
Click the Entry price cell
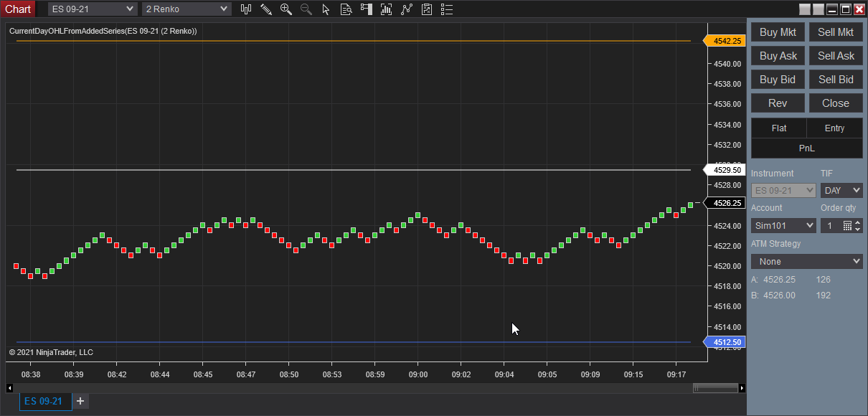click(x=835, y=128)
